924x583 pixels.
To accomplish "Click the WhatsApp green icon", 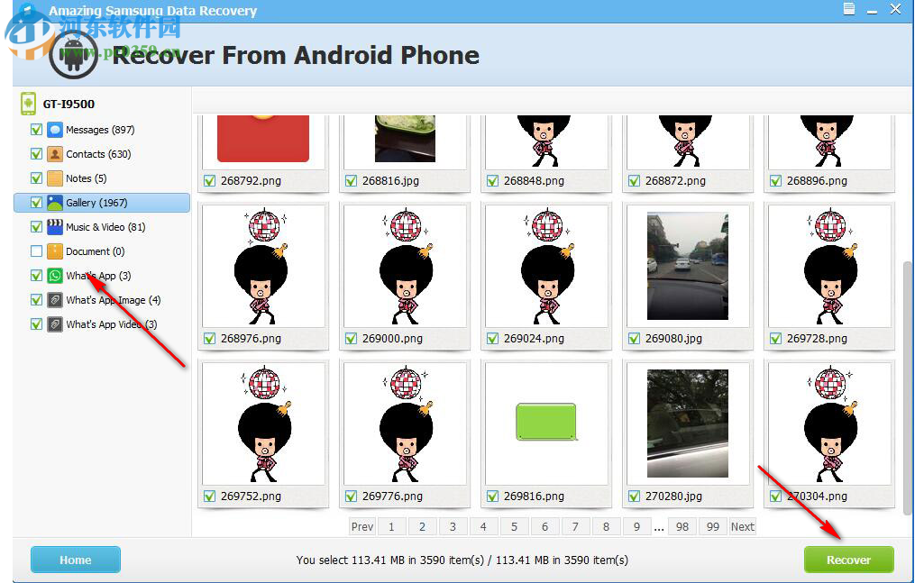I will click(55, 276).
